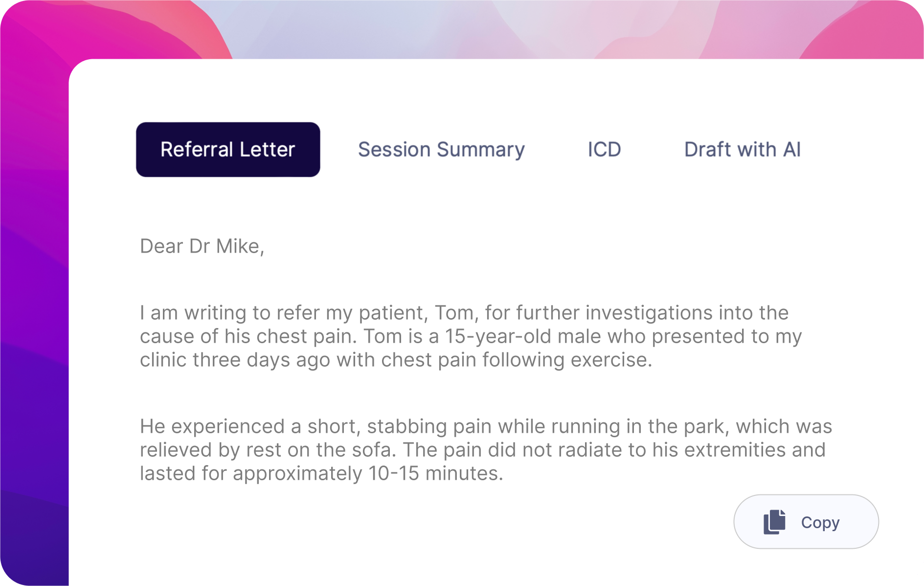
Task: Copy the referral letter using the Copy control
Action: (806, 522)
